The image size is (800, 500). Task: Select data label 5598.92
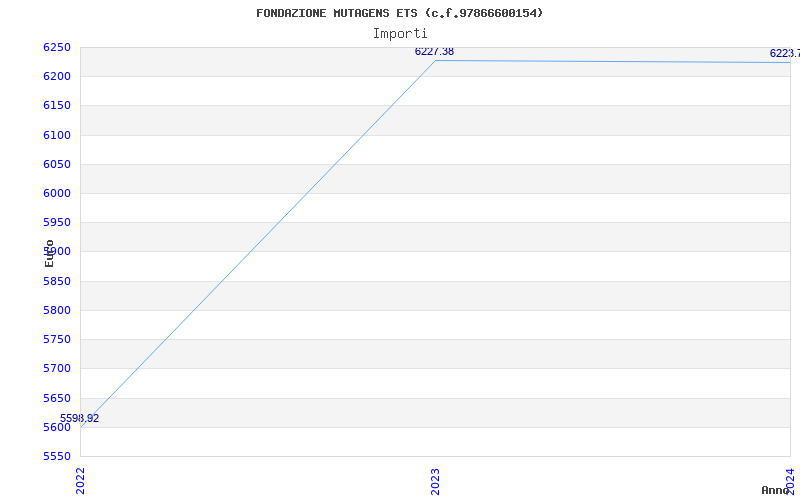(x=80, y=418)
